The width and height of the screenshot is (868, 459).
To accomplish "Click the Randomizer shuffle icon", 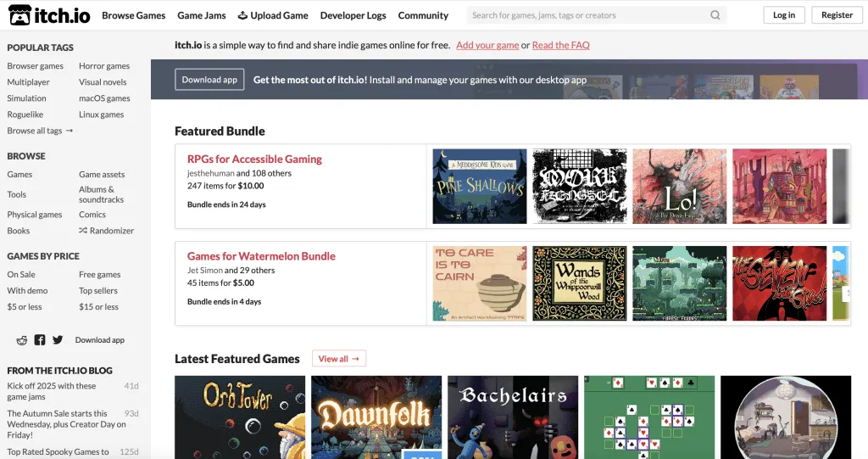I will coord(83,231).
